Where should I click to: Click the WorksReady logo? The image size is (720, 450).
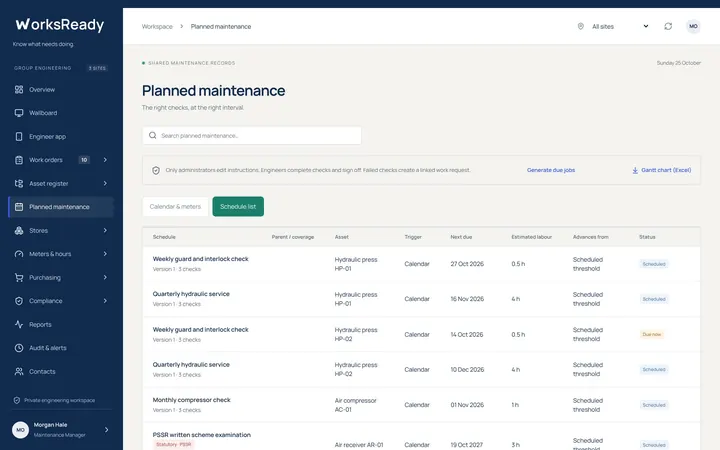[x=60, y=25]
